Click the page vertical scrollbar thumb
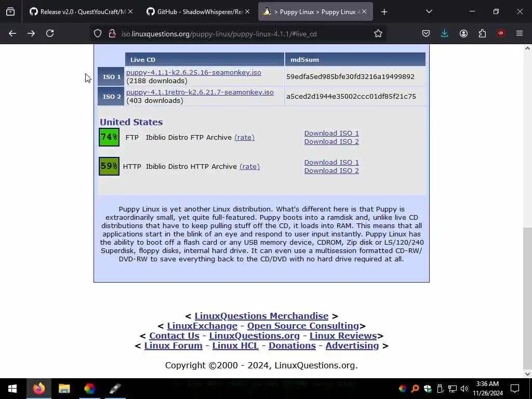The height and width of the screenshot is (399, 532). tap(527, 298)
